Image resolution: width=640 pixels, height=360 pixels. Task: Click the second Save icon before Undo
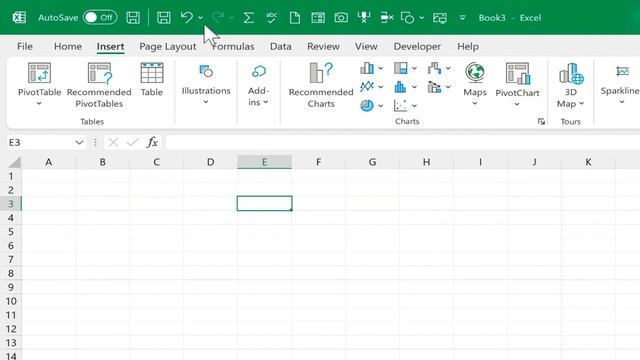(164, 18)
